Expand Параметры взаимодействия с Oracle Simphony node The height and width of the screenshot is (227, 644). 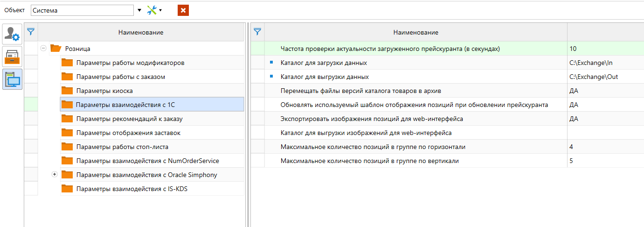coord(54,174)
